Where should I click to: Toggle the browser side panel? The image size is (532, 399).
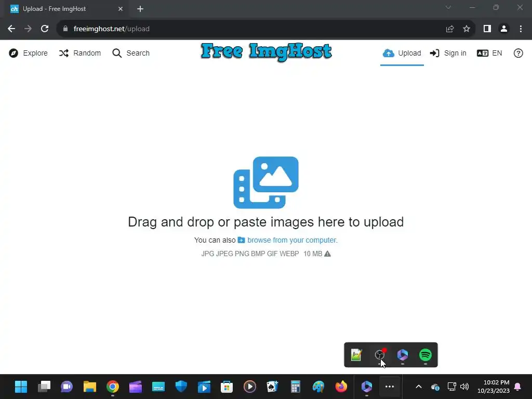[487, 29]
